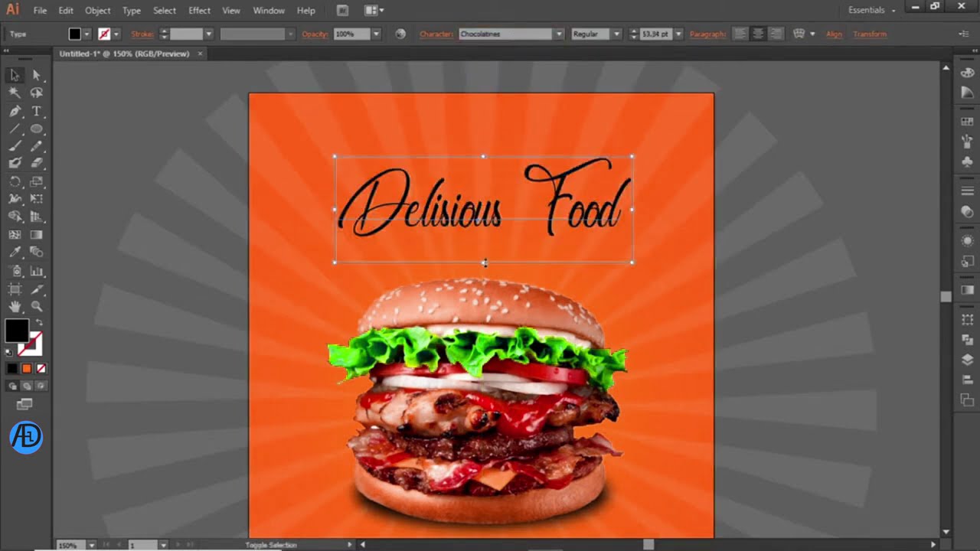
Task: Open the Symbols panel club icon
Action: [968, 161]
